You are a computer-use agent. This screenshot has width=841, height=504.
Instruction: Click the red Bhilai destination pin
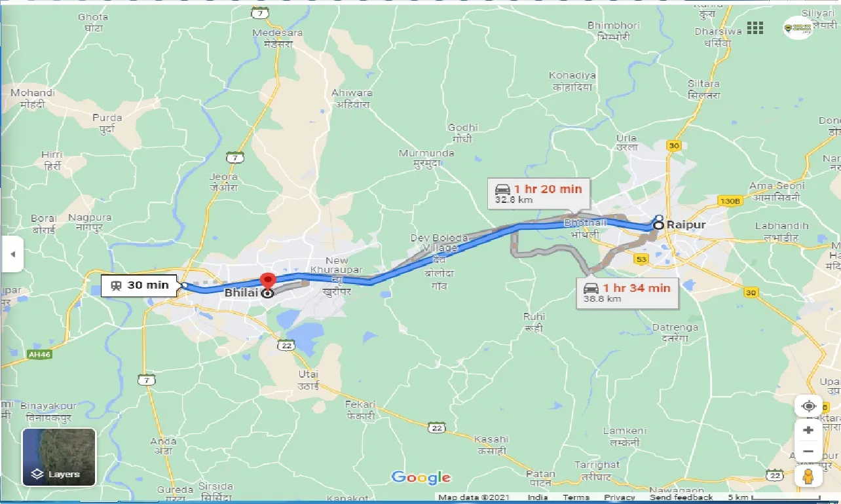pyautogui.click(x=267, y=283)
